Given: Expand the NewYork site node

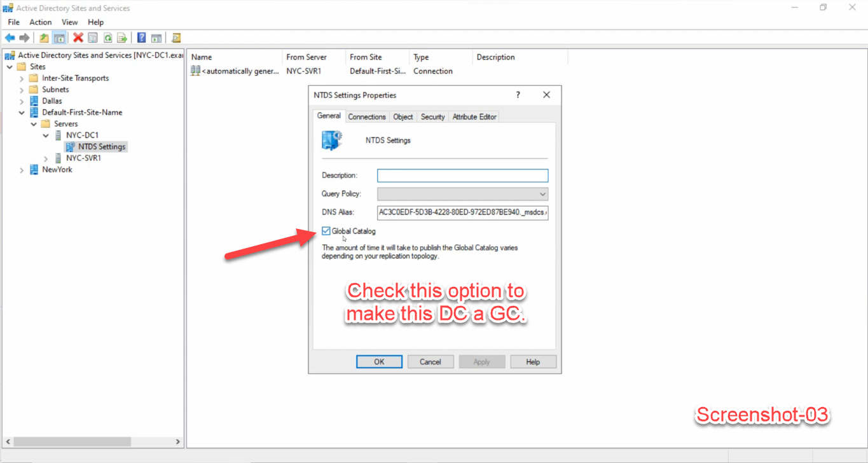Looking at the screenshot, I should click(x=22, y=170).
